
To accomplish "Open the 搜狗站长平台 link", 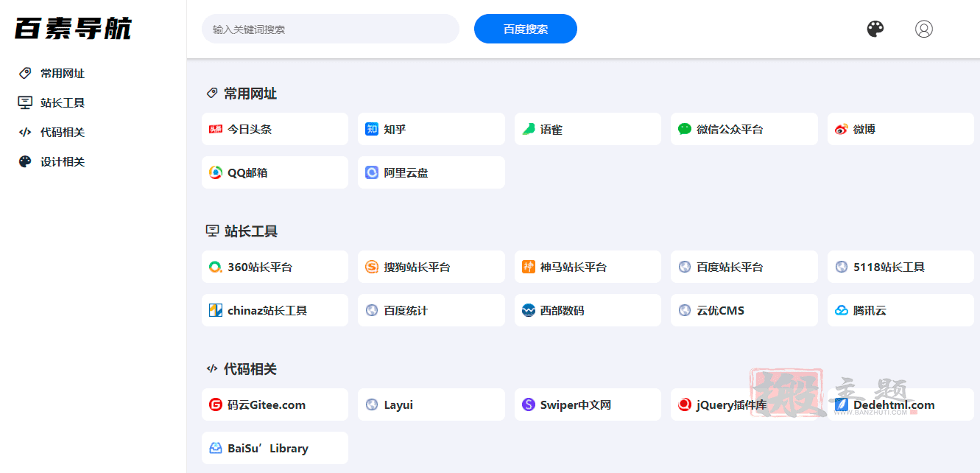I will (431, 267).
